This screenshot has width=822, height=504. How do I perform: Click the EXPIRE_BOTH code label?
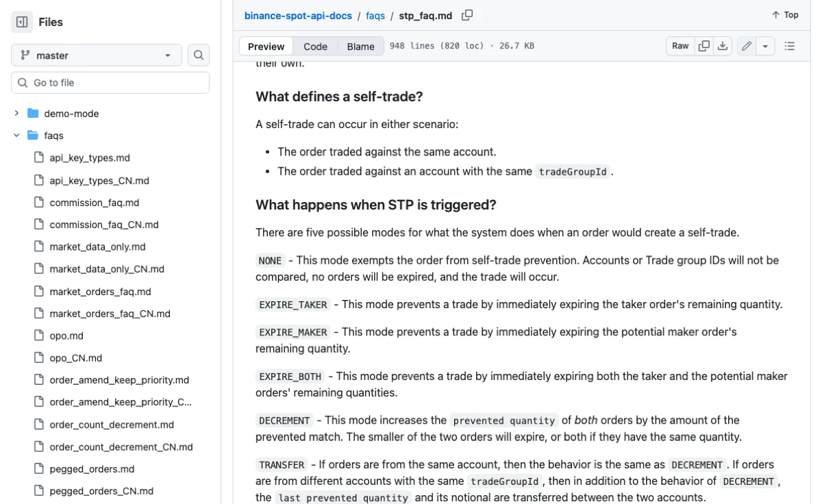[290, 377]
